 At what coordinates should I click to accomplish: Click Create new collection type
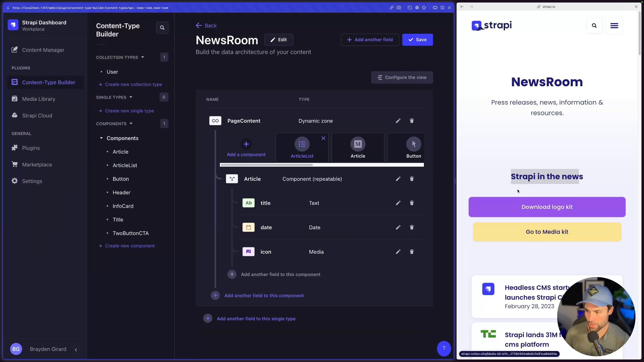(x=130, y=84)
